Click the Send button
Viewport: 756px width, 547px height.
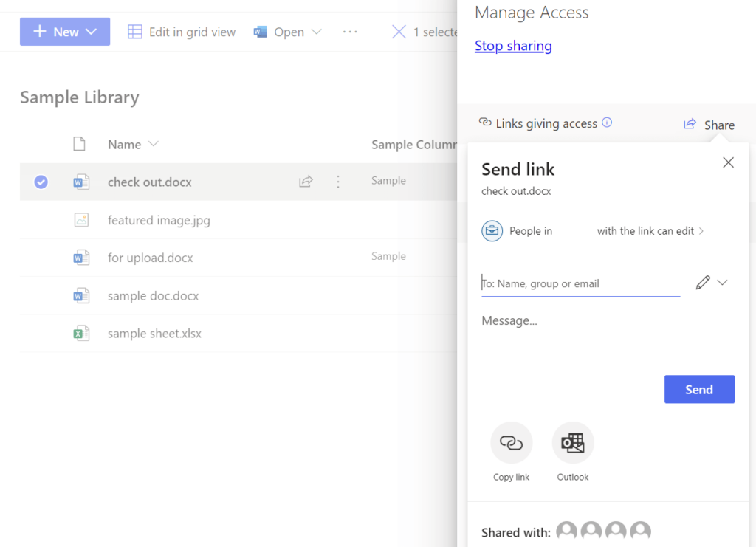tap(699, 389)
